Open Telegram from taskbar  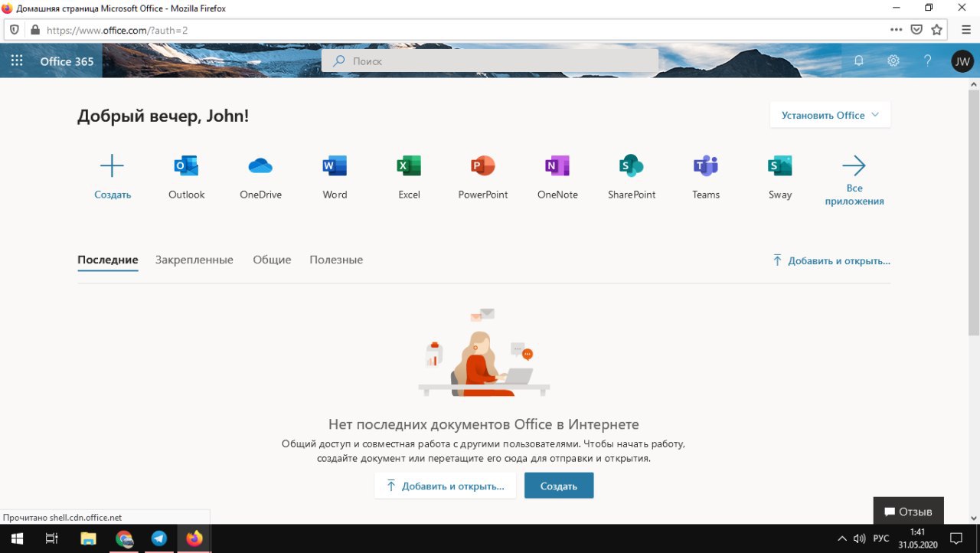(159, 538)
